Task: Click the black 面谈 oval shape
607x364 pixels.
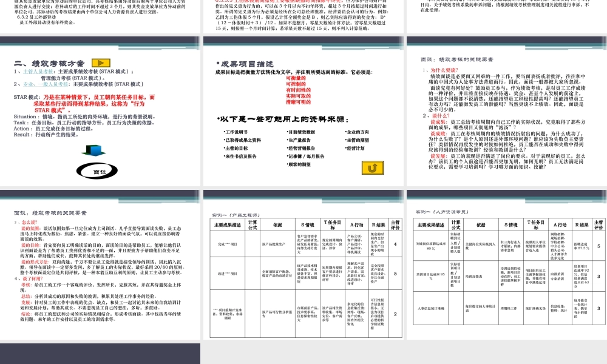Action: point(96,170)
